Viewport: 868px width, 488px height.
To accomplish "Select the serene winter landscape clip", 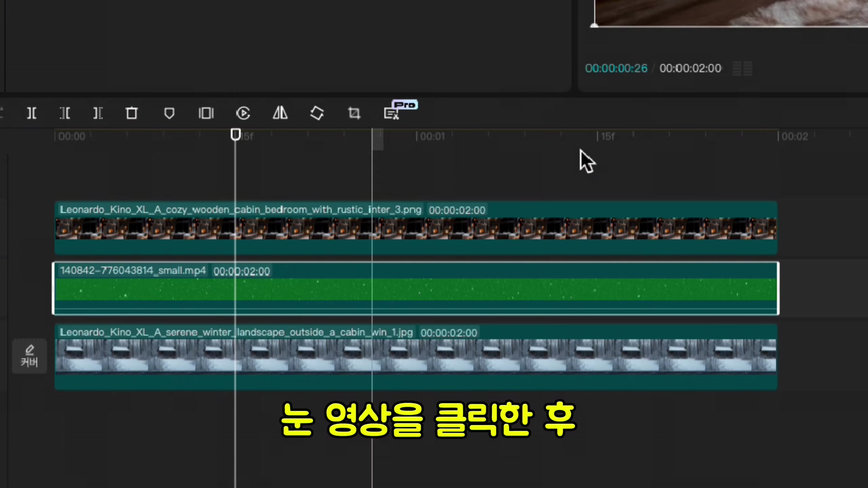I will (416, 357).
